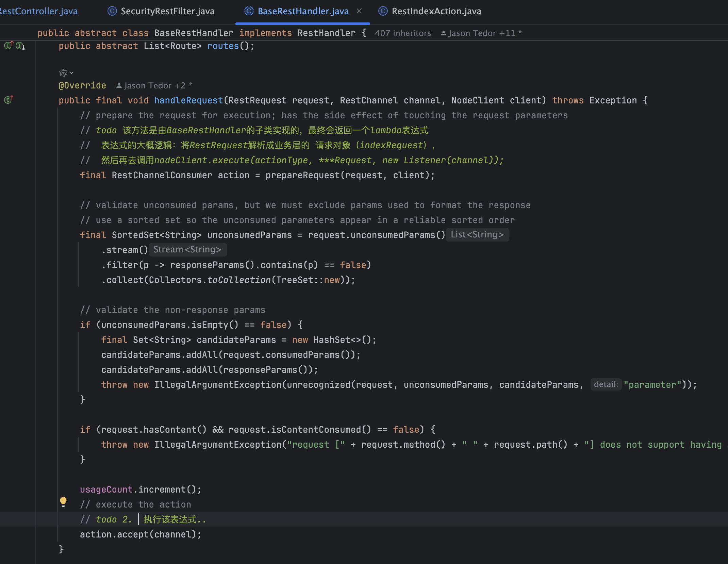
Task: Click the class icon on BaseRestHandler.java tab
Action: [249, 11]
